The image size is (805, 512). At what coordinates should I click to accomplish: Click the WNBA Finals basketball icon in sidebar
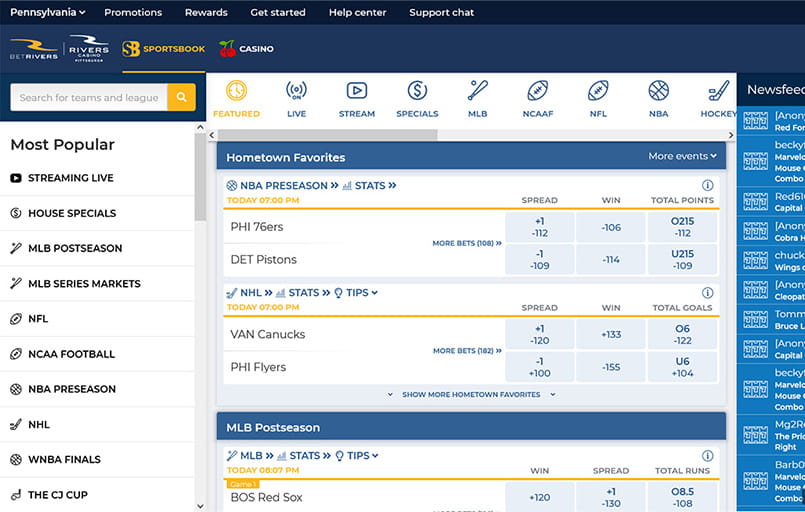[x=16, y=460]
